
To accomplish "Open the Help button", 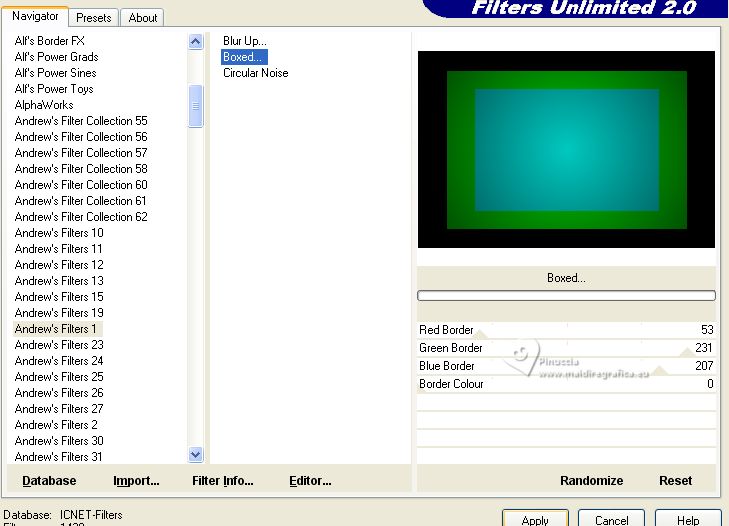I will pos(688,519).
